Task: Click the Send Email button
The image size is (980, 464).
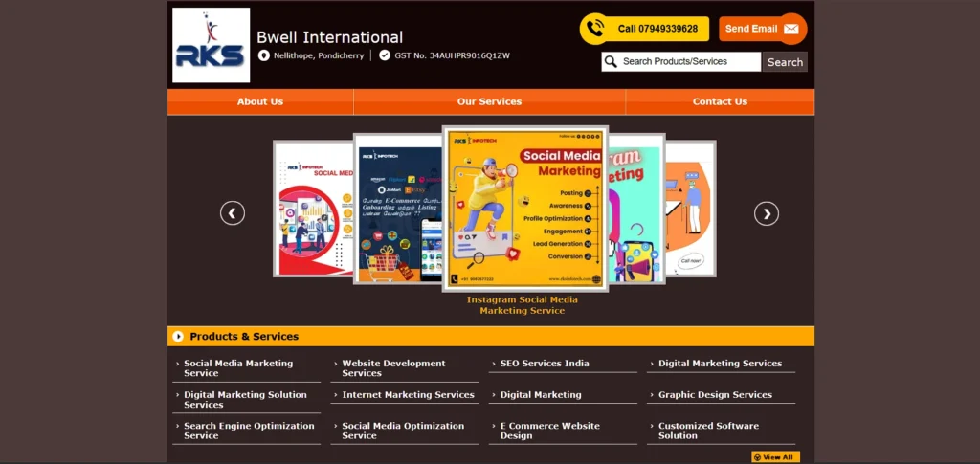Action: point(763,29)
